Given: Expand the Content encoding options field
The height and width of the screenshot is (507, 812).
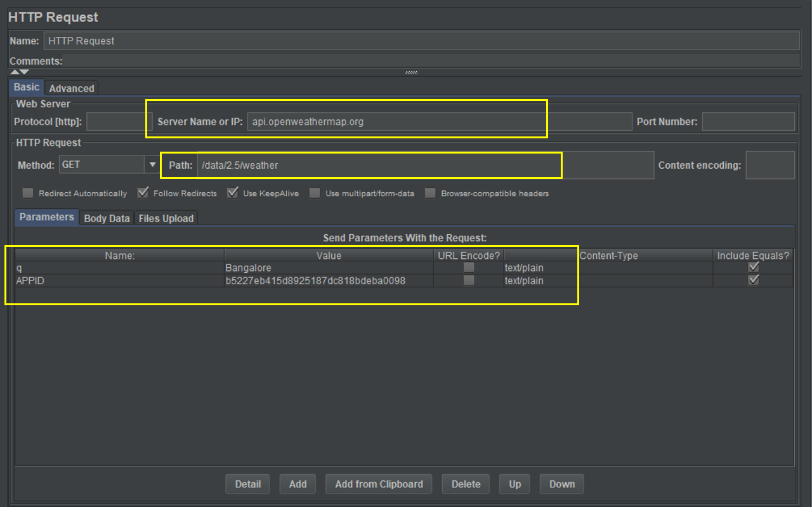Looking at the screenshot, I should coord(770,164).
